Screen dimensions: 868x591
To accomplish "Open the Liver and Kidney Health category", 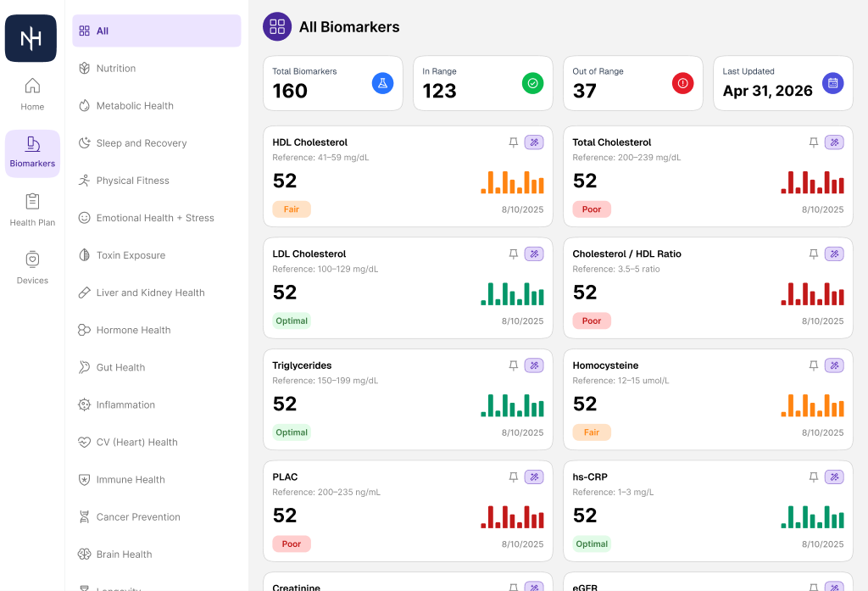I will pos(157,293).
